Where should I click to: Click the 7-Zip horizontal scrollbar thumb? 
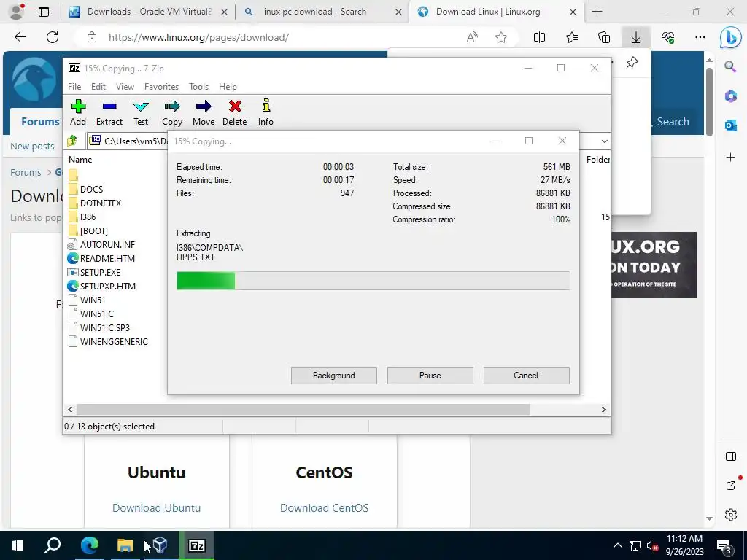tap(303, 410)
